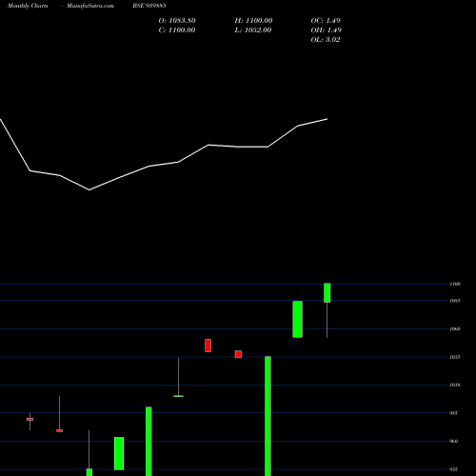Click the 'OC: 1.49' value
The image size is (476, 476).
[x=326, y=21]
